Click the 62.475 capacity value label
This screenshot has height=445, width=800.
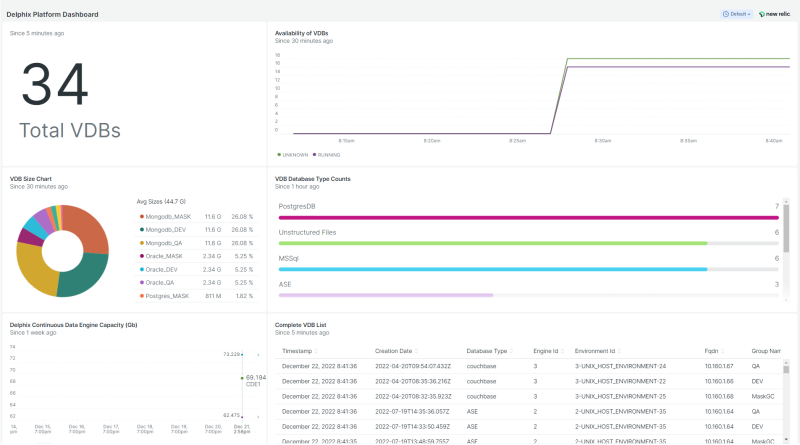231,415
